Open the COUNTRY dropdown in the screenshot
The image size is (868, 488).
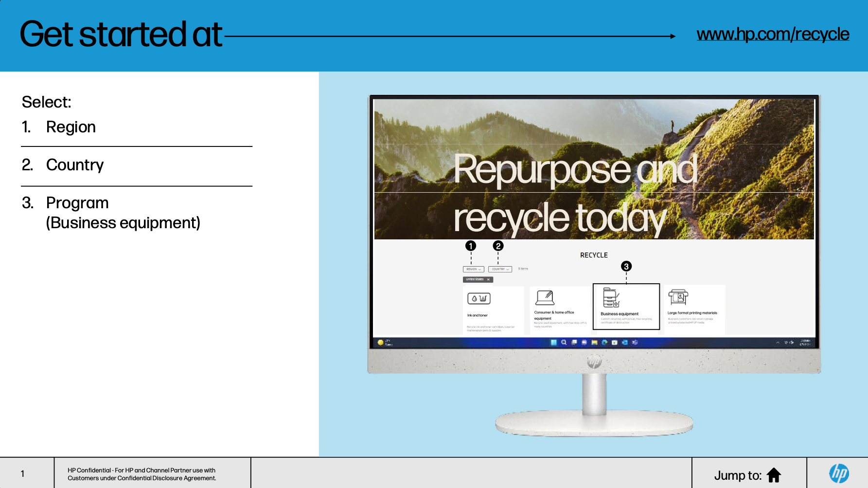(500, 269)
